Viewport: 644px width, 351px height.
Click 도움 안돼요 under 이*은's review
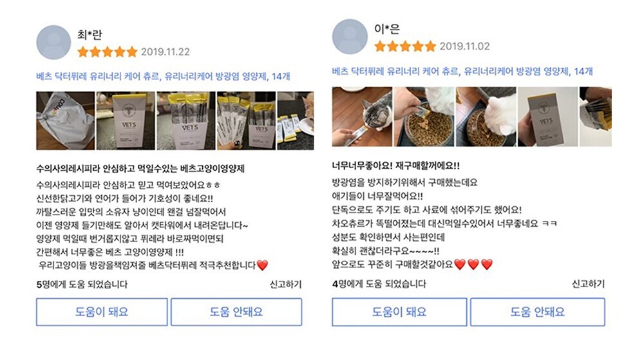(538, 312)
